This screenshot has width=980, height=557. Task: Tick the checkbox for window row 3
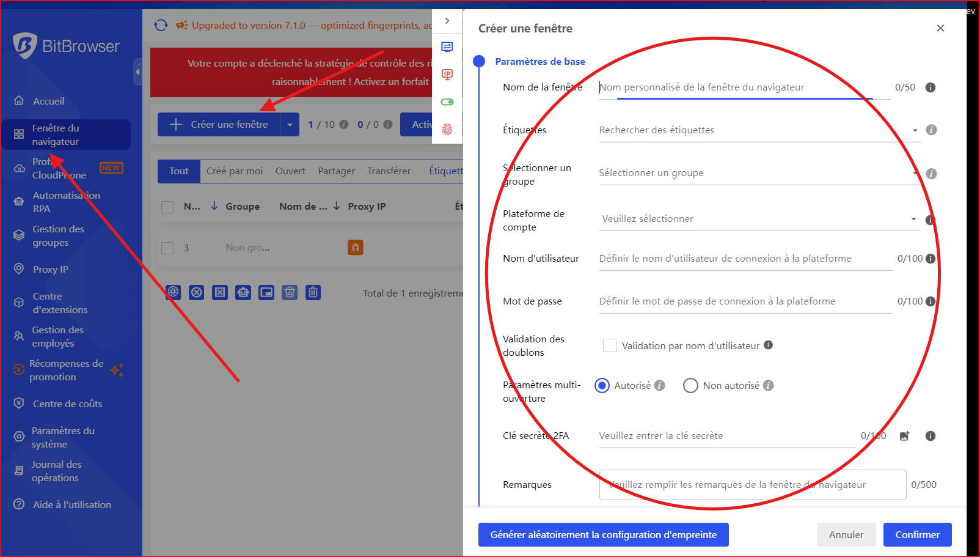coord(167,248)
